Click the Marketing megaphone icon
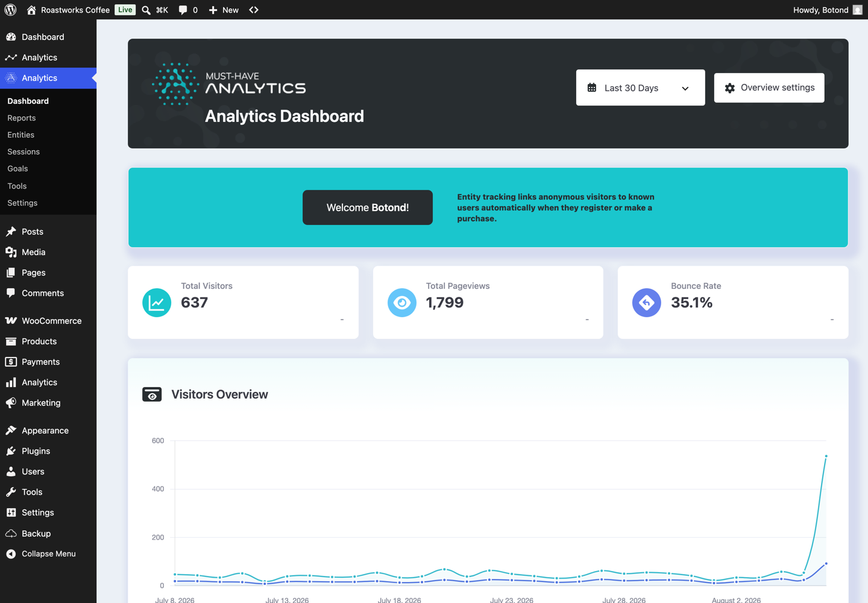This screenshot has height=603, width=868. point(11,403)
